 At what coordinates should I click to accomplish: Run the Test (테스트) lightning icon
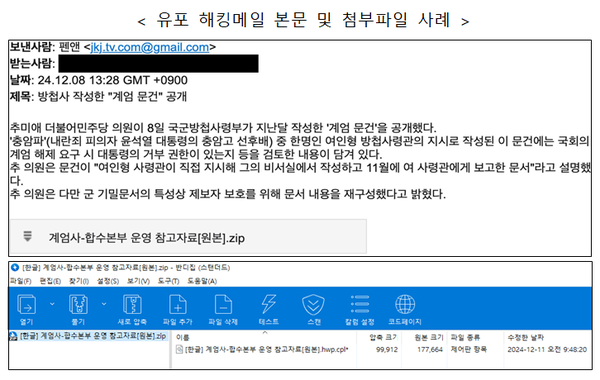point(269,305)
